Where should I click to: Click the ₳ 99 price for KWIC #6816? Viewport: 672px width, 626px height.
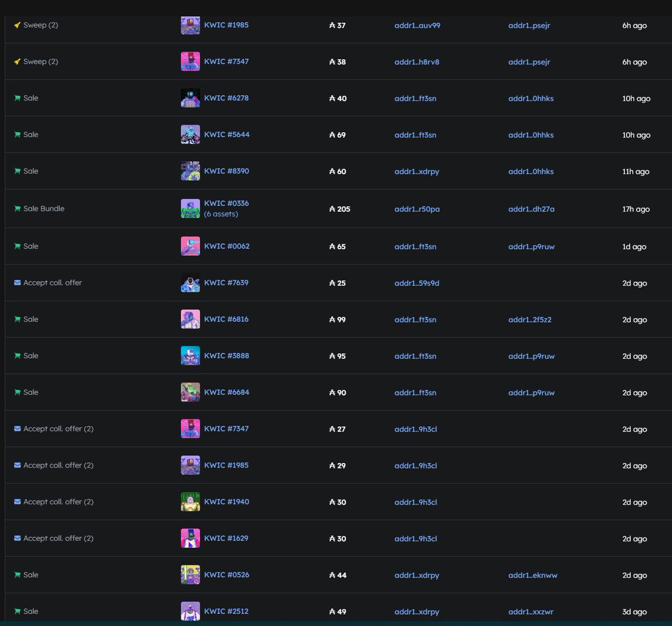click(338, 320)
